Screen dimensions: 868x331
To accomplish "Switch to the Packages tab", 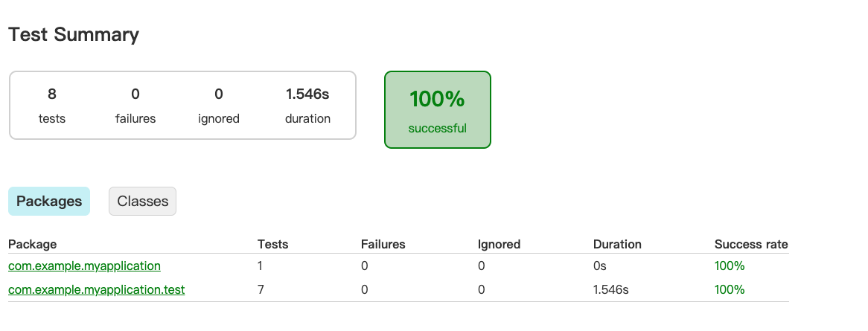I will 48,201.
